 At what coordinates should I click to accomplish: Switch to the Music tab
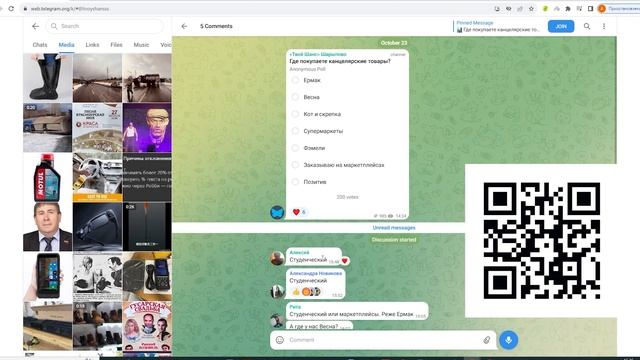pyautogui.click(x=141, y=45)
